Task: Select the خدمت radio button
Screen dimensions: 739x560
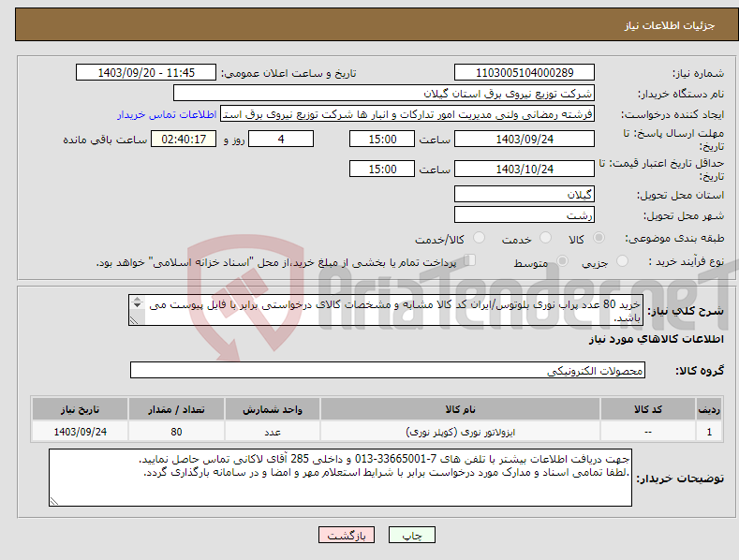Action: (x=545, y=238)
